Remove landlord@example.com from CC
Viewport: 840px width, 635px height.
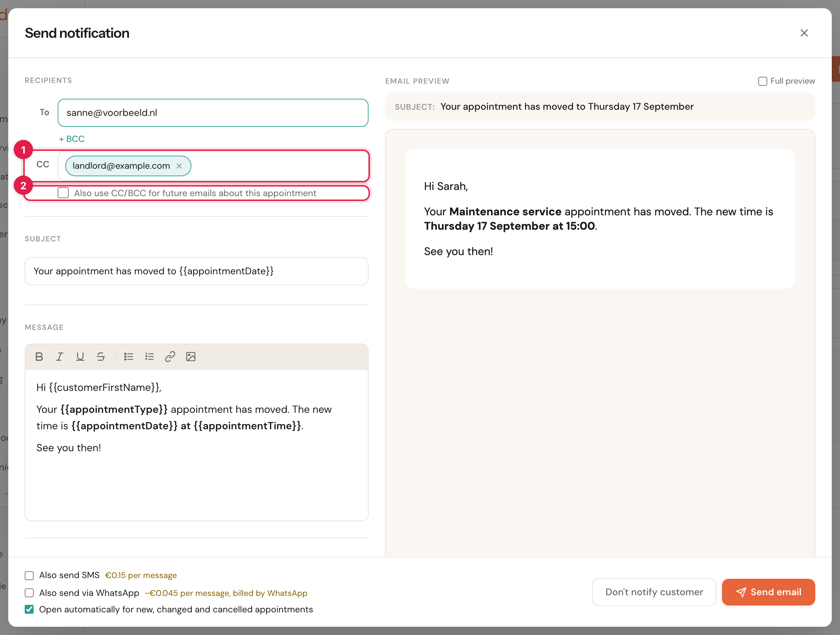pyautogui.click(x=179, y=166)
